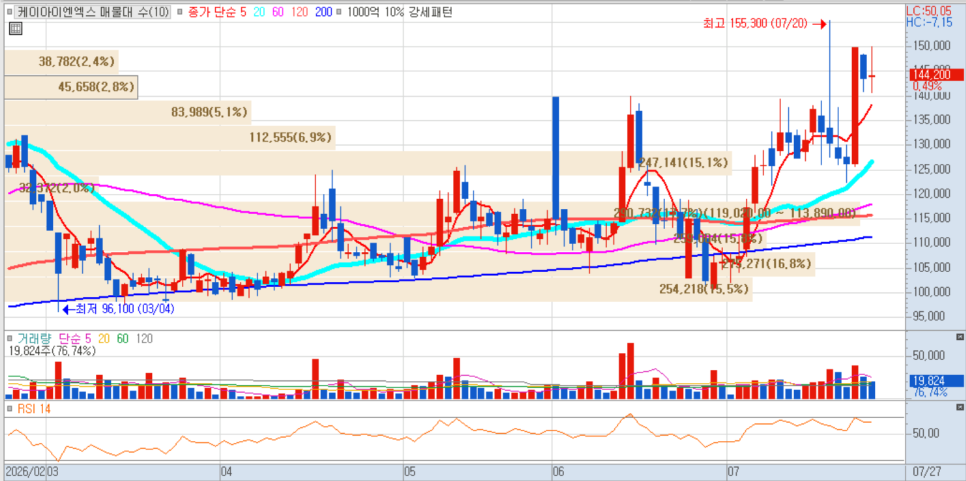
Task: Click the gray 120 volume average label
Action: pyautogui.click(x=144, y=339)
